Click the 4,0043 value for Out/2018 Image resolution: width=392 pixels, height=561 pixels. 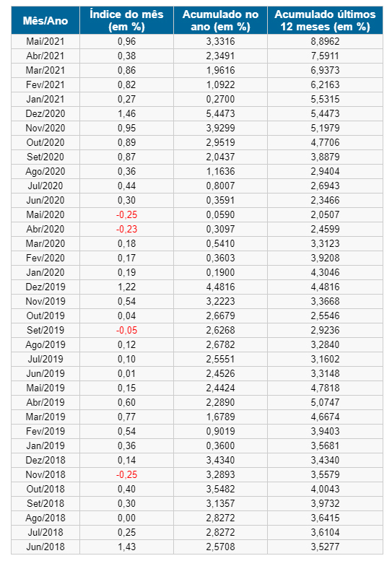[x=325, y=489]
